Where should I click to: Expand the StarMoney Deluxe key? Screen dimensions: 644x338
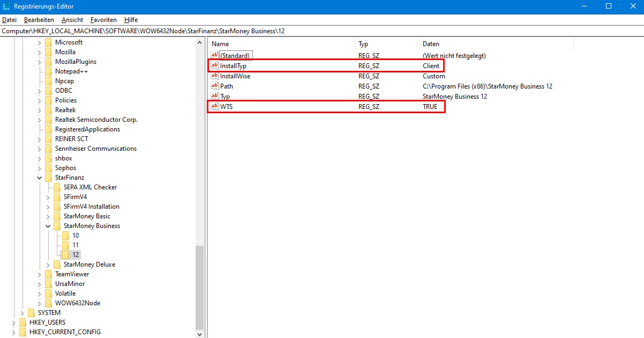(48, 264)
